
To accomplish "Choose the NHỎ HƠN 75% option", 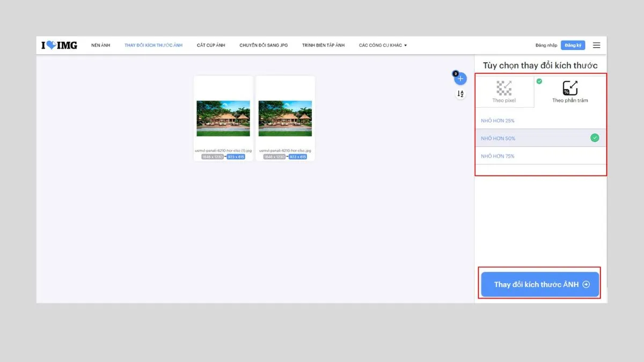I will click(x=497, y=156).
